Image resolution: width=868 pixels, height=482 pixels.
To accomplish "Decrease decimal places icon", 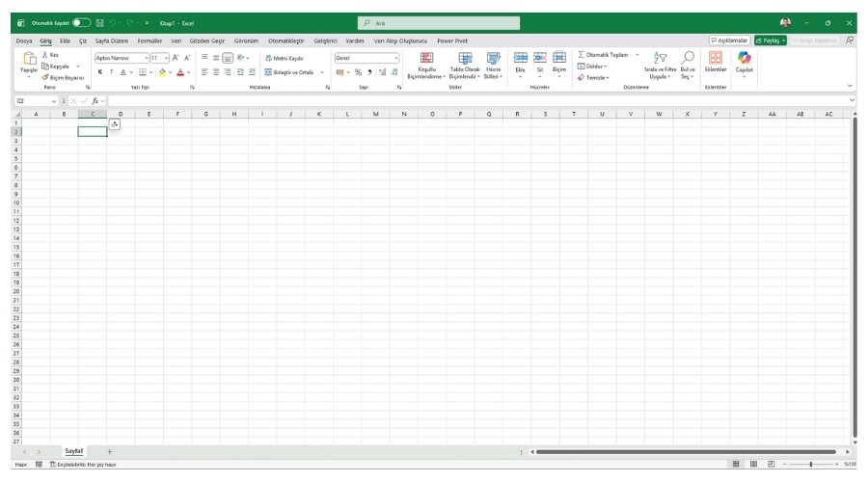I will point(394,72).
